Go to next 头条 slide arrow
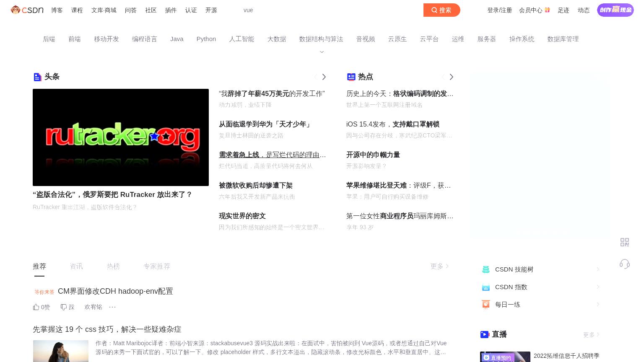Screen dimensions: 644x362 coord(324,77)
